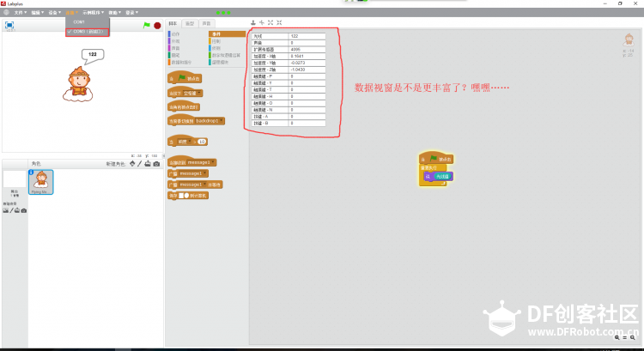
Task: Take backdrop photo with camera icon
Action: pos(24,210)
